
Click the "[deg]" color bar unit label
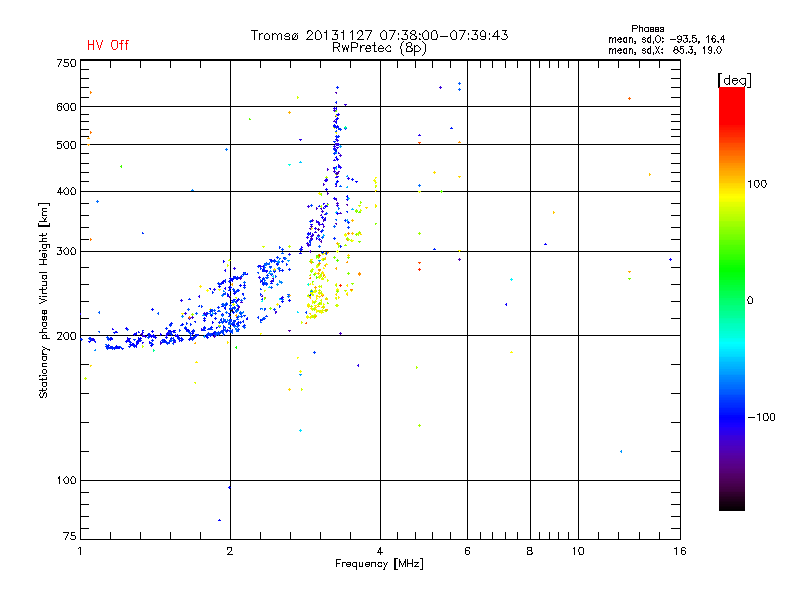tap(734, 81)
